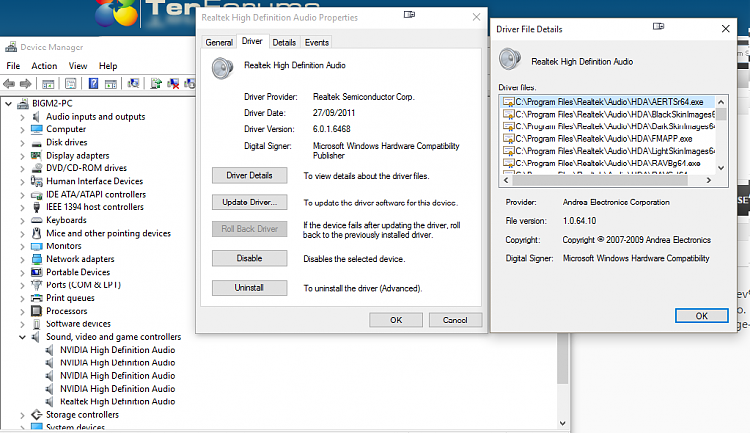Click OK in Driver File Details window

[702, 316]
